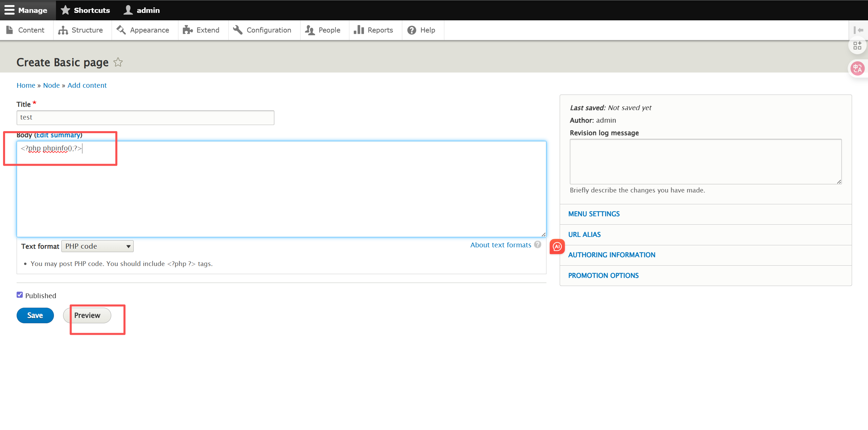Click the toolbar orientation toggle icon
This screenshot has width=868, height=430.
pos(858,30)
